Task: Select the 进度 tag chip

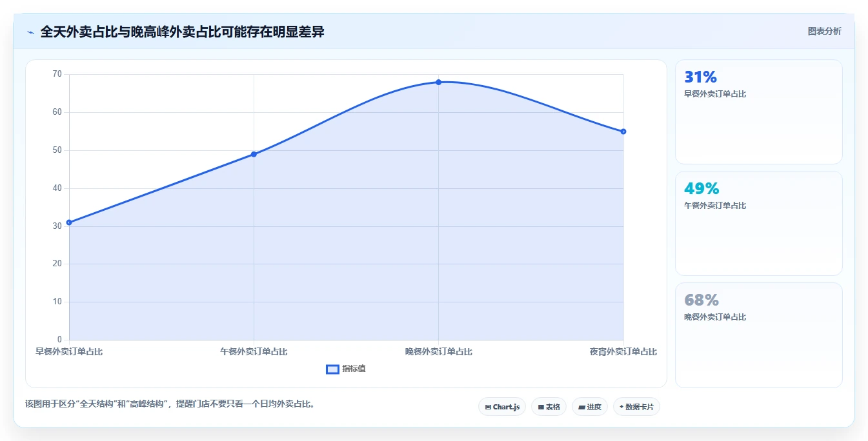Action: [590, 407]
